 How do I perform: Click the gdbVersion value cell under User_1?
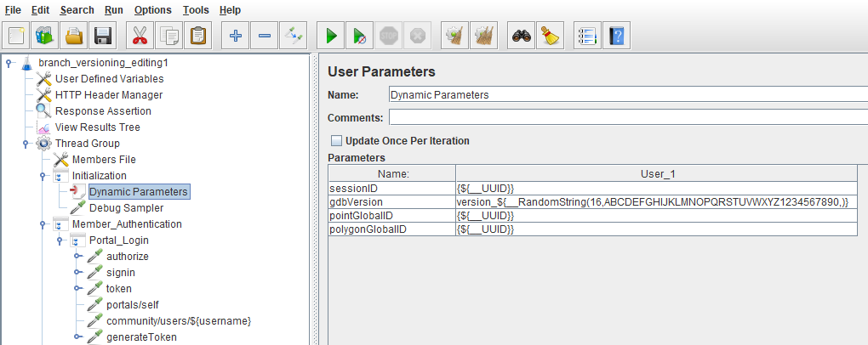tap(655, 202)
